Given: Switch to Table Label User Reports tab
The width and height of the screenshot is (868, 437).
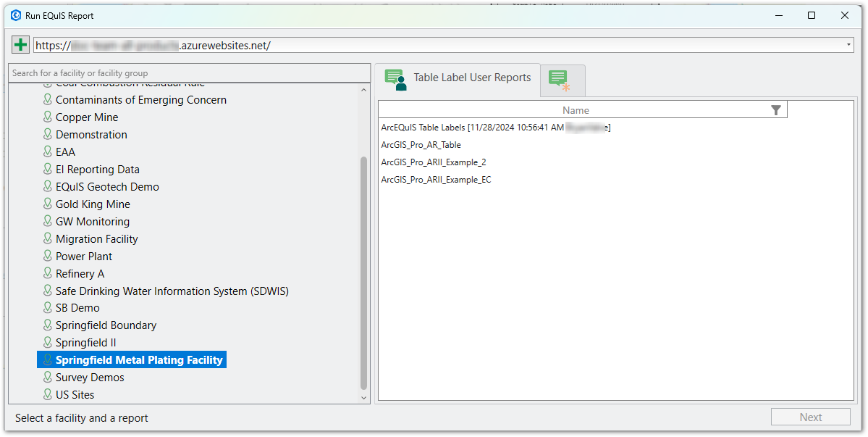Looking at the screenshot, I should [x=458, y=78].
